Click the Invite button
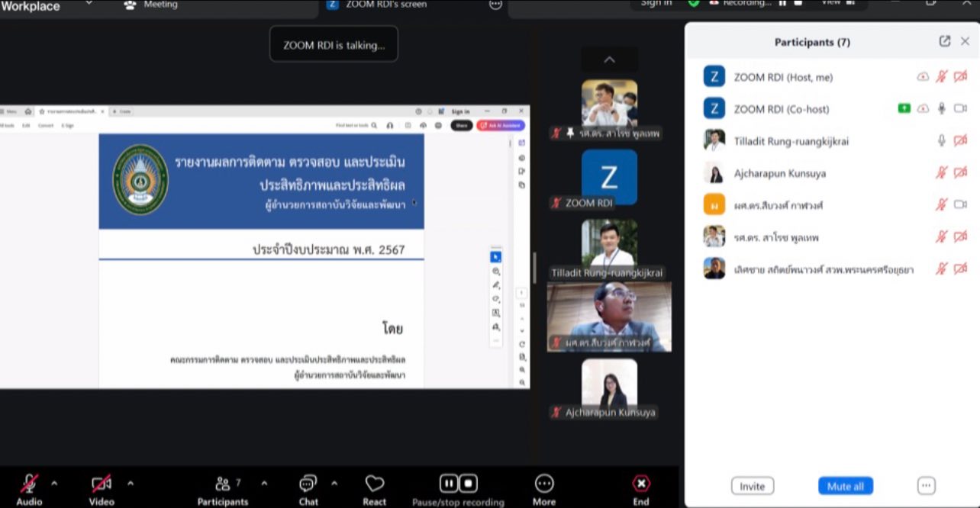 [x=752, y=486]
